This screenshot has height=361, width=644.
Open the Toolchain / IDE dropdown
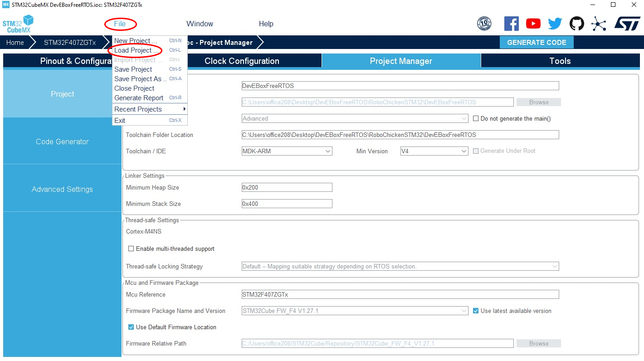pyautogui.click(x=287, y=151)
